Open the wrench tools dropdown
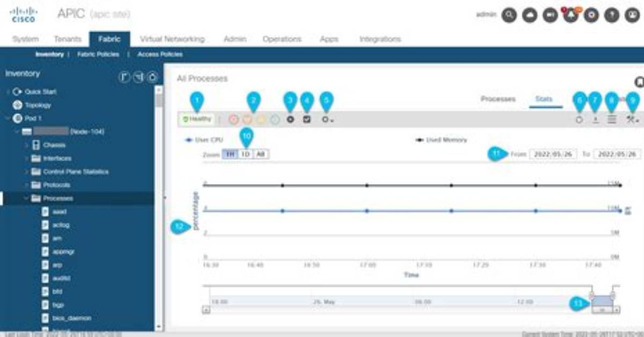The height and width of the screenshot is (337, 644). point(632,120)
